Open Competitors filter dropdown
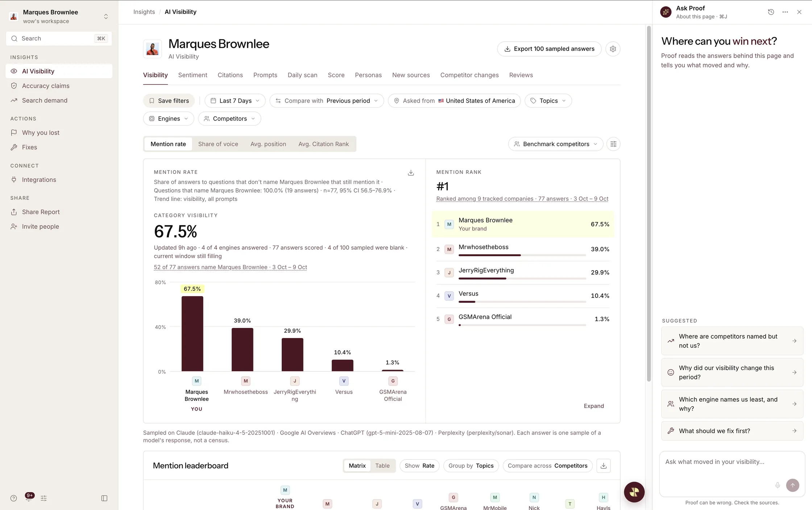The width and height of the screenshot is (812, 510). click(229, 119)
